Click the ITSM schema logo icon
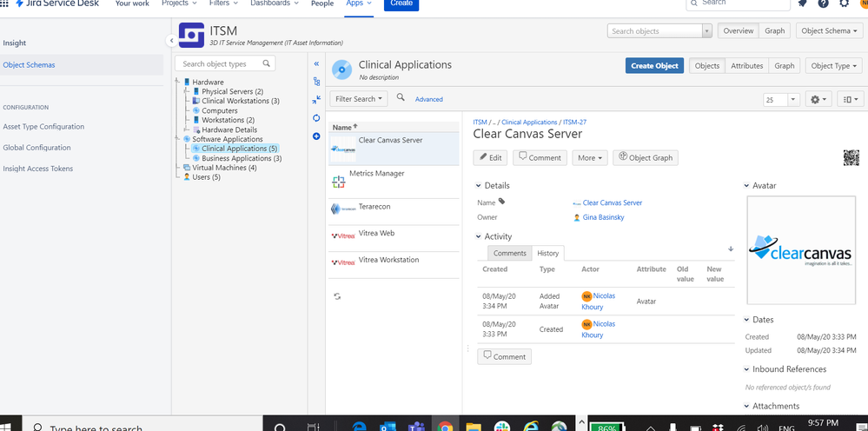868x431 pixels. (191, 36)
